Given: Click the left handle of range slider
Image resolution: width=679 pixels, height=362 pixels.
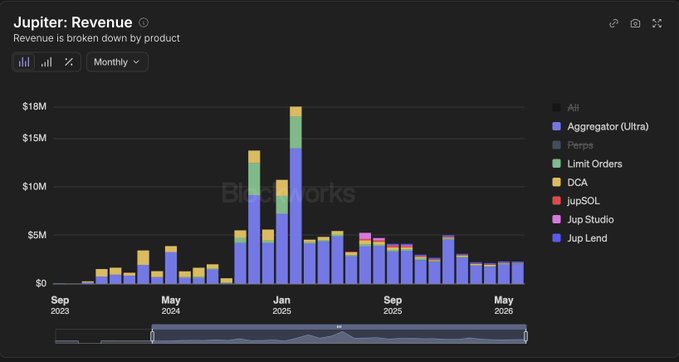Looking at the screenshot, I should 152,336.
